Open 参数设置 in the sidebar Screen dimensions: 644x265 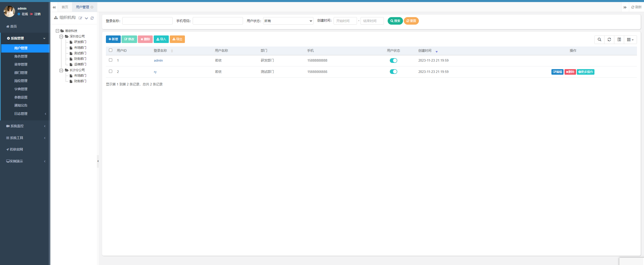[x=21, y=97]
